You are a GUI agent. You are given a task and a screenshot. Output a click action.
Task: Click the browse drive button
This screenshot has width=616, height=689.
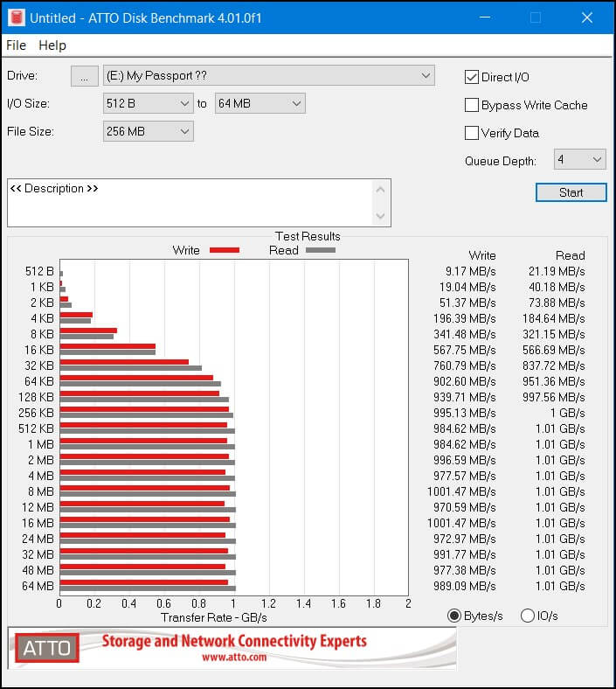84,76
